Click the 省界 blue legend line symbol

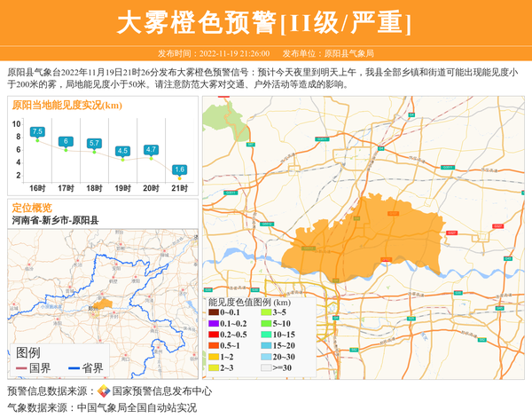tap(74, 367)
